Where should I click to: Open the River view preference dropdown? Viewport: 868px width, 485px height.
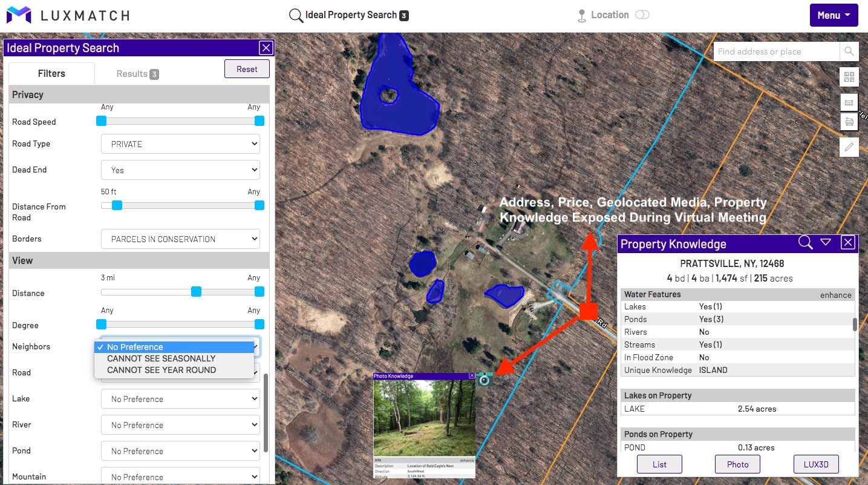[x=180, y=425]
